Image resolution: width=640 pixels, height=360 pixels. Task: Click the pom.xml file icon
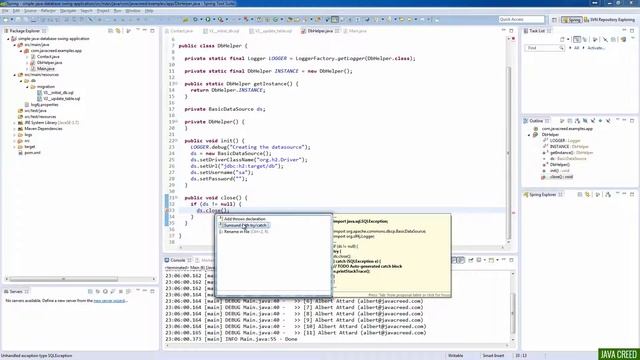20,153
